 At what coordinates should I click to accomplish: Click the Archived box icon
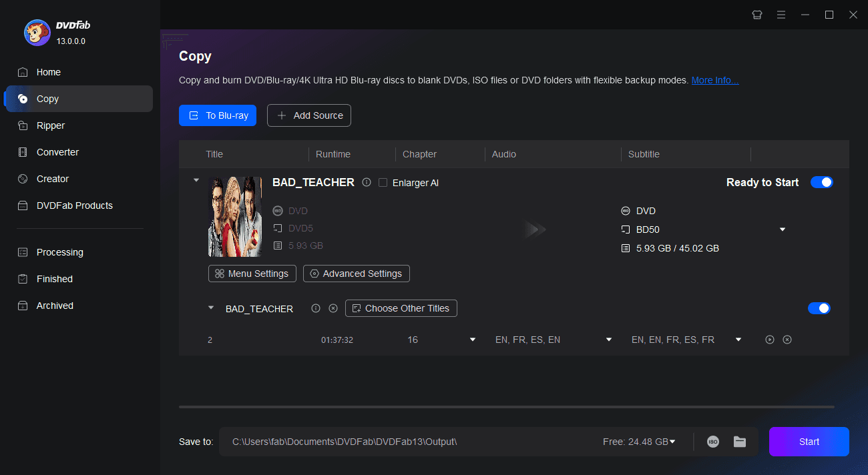point(23,306)
